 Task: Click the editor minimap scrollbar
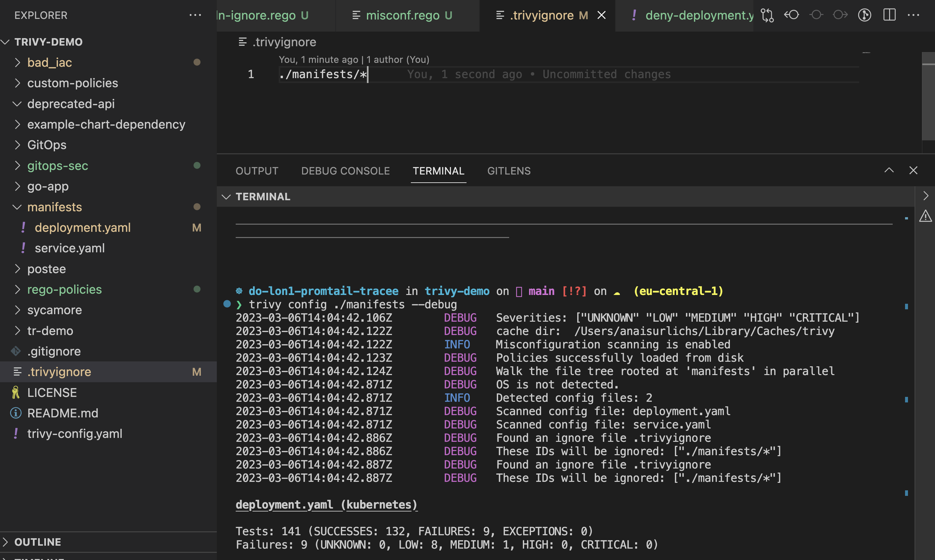[928, 96]
